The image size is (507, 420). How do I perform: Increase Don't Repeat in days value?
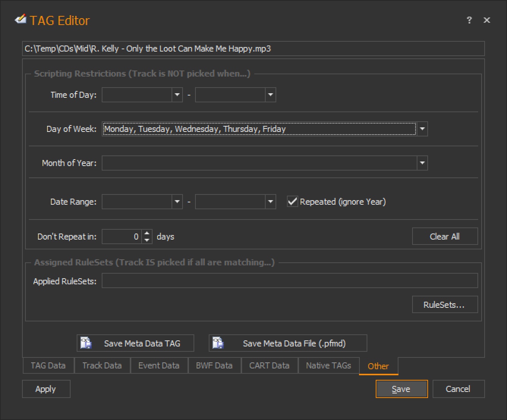(x=147, y=233)
